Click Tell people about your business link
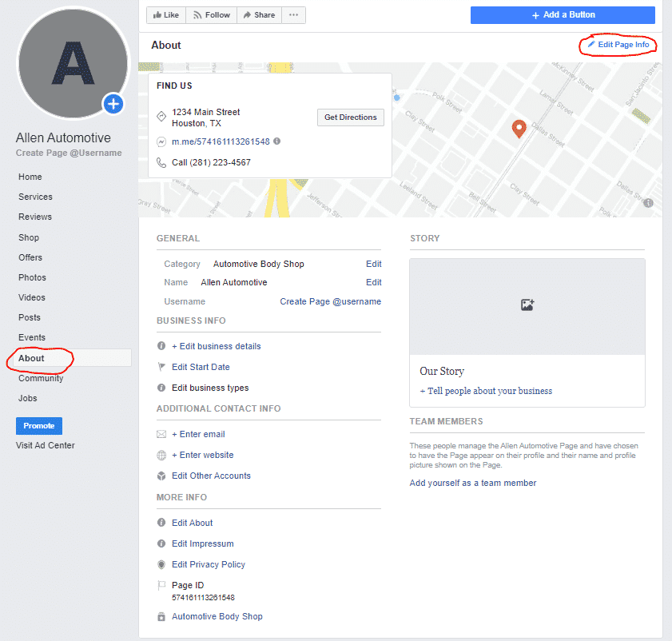Image resolution: width=672 pixels, height=641 pixels. click(x=486, y=391)
